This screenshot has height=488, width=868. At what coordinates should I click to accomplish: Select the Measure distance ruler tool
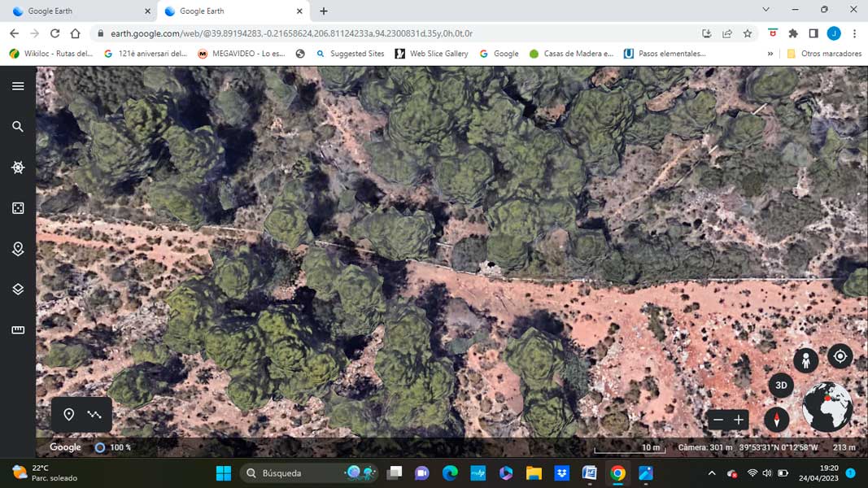coord(18,330)
